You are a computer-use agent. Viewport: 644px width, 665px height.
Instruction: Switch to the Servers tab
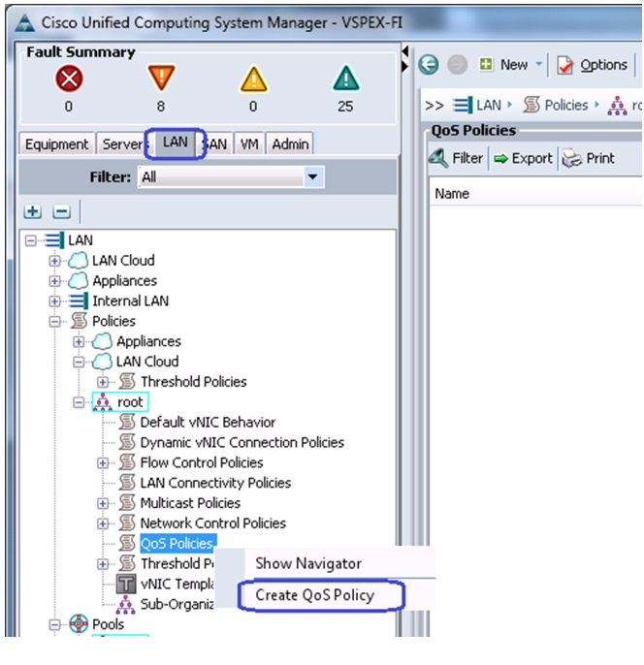[122, 144]
